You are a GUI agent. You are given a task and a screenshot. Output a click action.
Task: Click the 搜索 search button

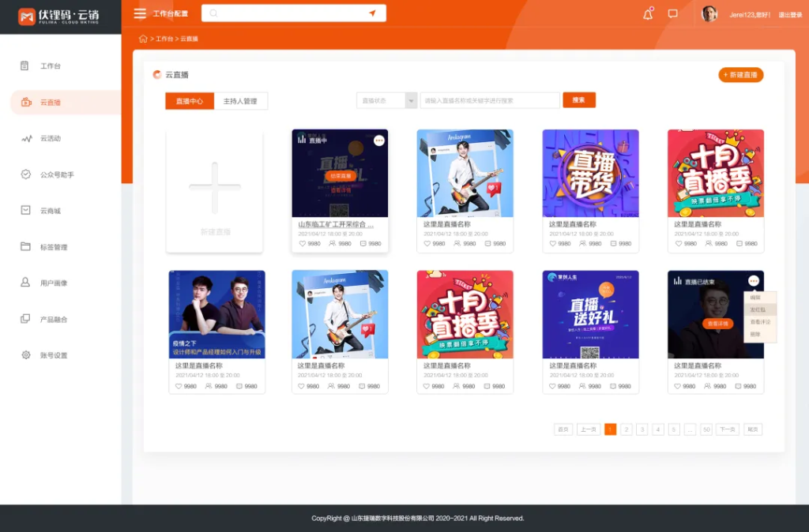(579, 100)
